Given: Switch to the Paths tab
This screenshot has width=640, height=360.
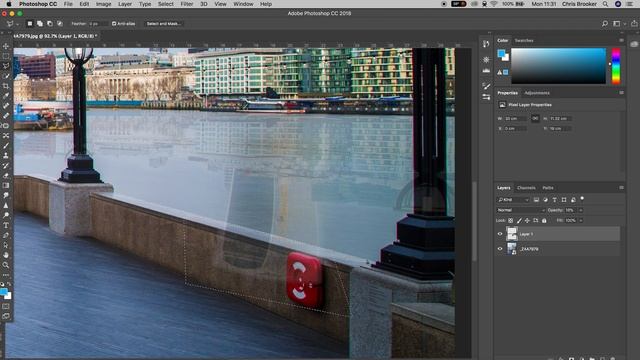Looking at the screenshot, I should click(x=548, y=188).
